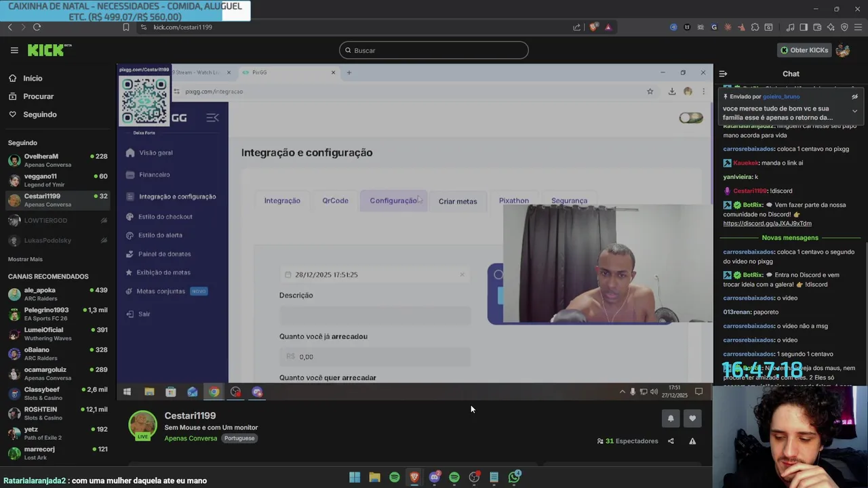Go back with the browser back arrow
Screen dimensions: 868x488
coord(10,27)
